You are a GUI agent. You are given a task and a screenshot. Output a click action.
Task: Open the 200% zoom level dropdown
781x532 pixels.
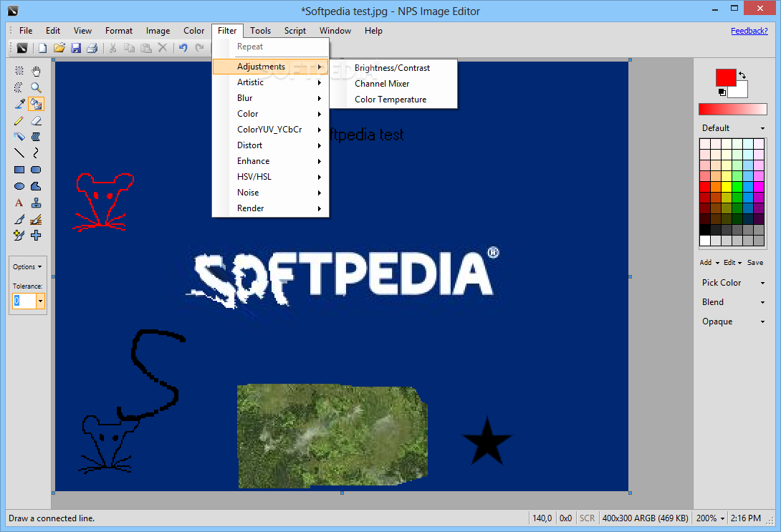tap(710, 518)
